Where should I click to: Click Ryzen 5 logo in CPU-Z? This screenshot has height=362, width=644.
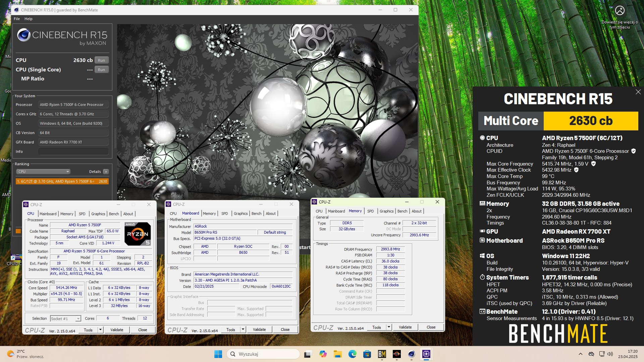click(x=138, y=234)
